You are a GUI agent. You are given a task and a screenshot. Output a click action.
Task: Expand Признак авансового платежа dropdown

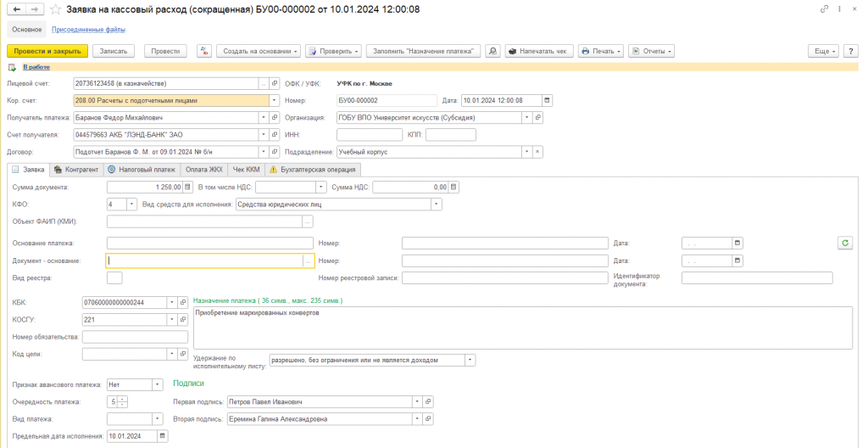click(x=158, y=385)
